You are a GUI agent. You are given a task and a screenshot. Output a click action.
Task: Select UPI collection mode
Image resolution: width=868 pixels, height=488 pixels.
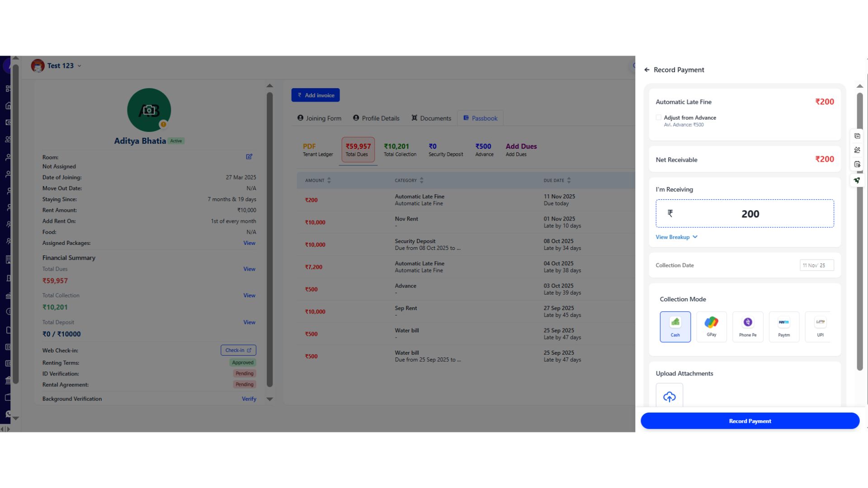(820, 326)
